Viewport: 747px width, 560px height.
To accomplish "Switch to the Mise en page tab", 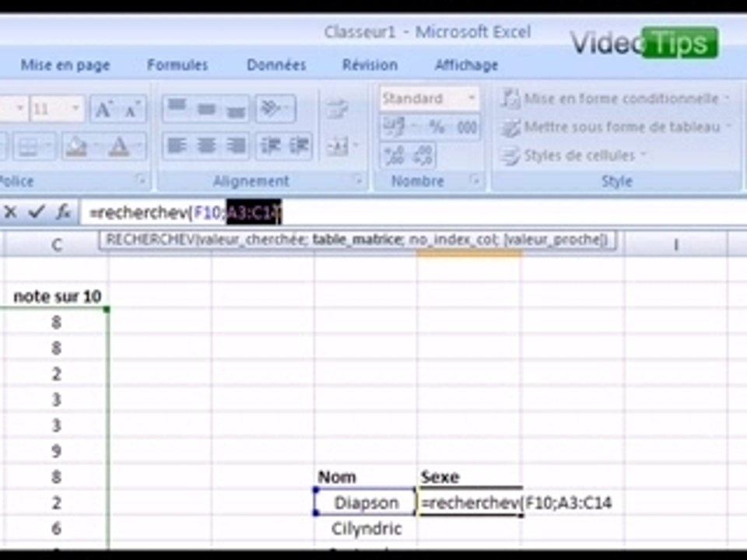I will coord(65,65).
